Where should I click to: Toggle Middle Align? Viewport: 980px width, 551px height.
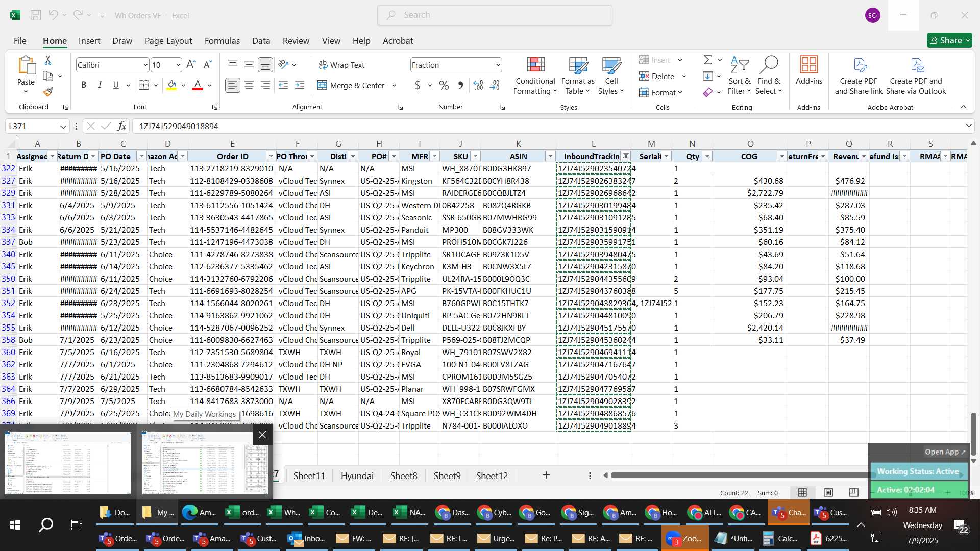(249, 64)
